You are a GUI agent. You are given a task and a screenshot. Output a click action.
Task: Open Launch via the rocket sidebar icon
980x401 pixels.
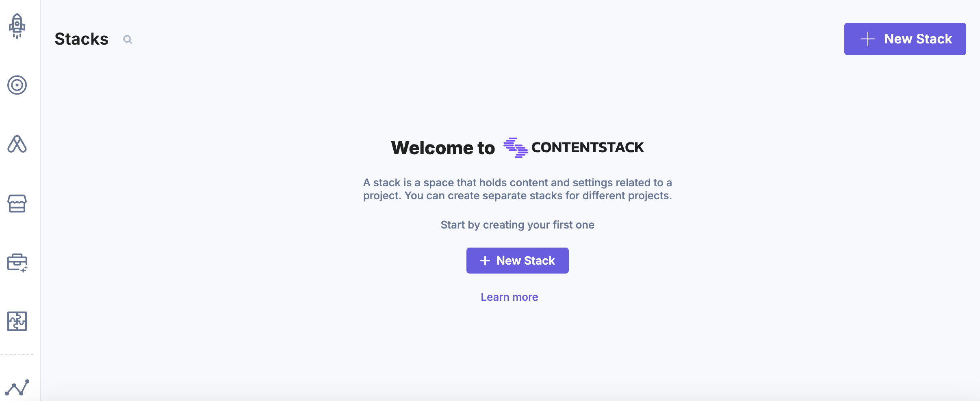[x=17, y=26]
